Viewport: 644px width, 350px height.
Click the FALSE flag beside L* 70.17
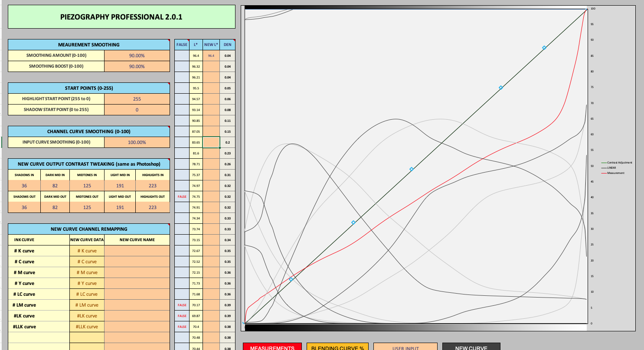coord(182,305)
